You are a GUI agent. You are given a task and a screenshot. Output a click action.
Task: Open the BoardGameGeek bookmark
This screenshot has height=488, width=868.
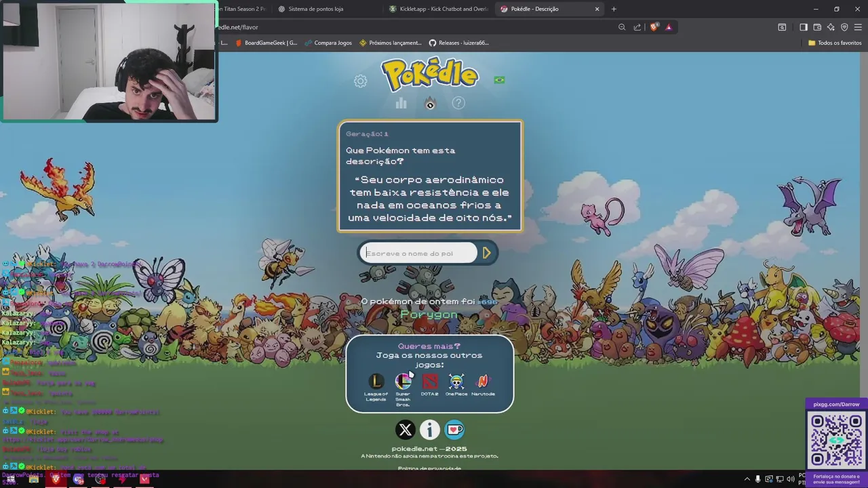[x=266, y=43]
